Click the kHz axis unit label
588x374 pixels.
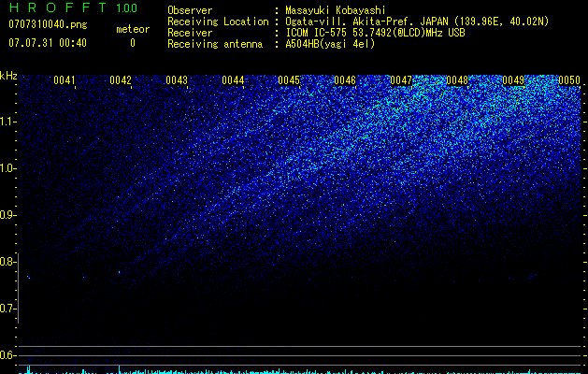pos(8,76)
